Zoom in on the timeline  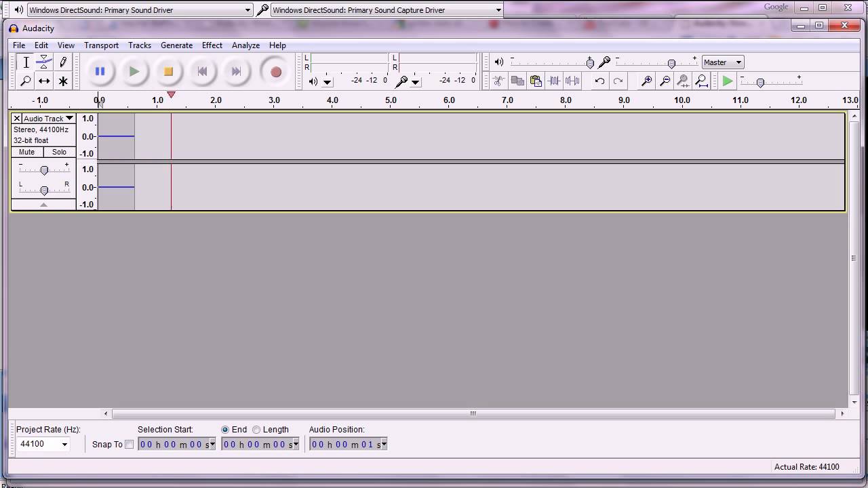pyautogui.click(x=647, y=81)
